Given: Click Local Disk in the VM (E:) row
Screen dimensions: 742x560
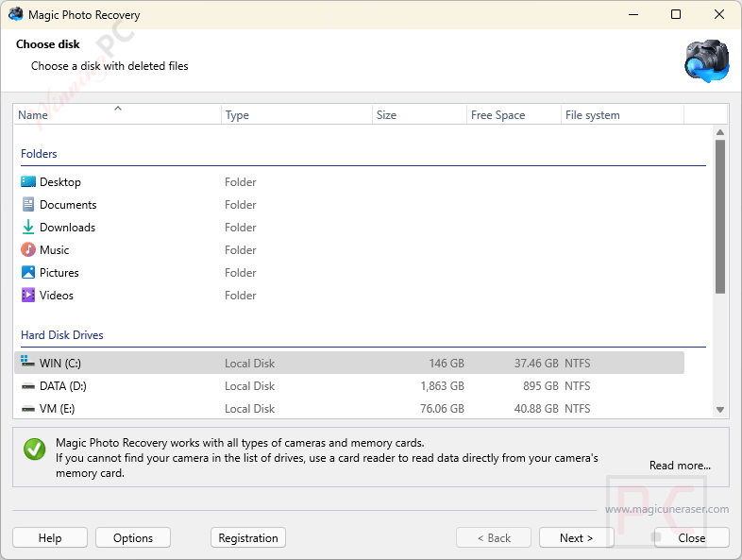Looking at the screenshot, I should click(x=249, y=408).
